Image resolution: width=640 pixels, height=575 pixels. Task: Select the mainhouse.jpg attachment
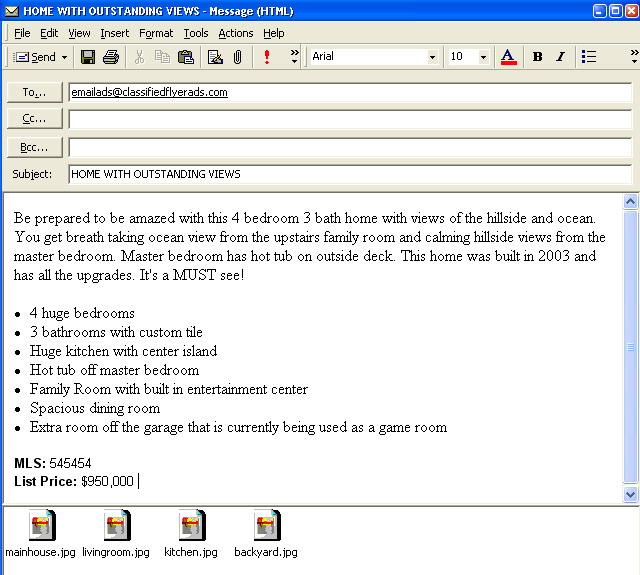pos(40,533)
